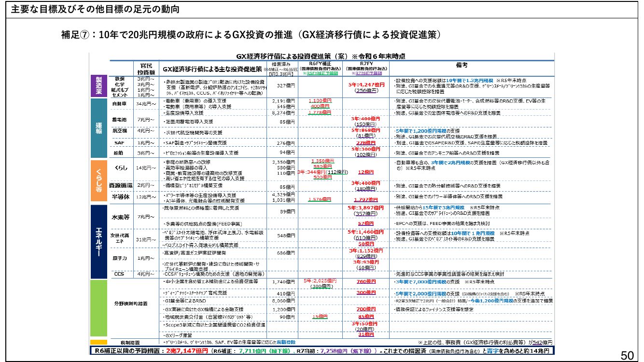Viewport: 644px width, 362px height.
Task: Click the 1,740億円 value
Action: 283,281
